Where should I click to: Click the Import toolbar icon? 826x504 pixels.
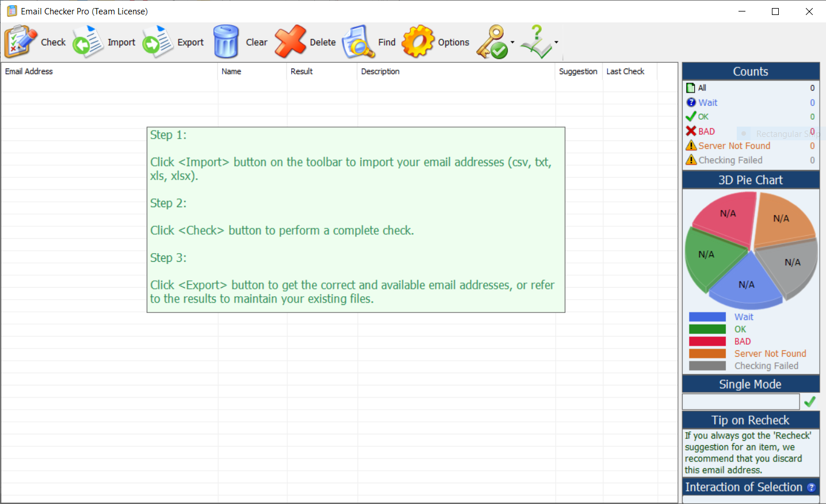[x=88, y=41]
